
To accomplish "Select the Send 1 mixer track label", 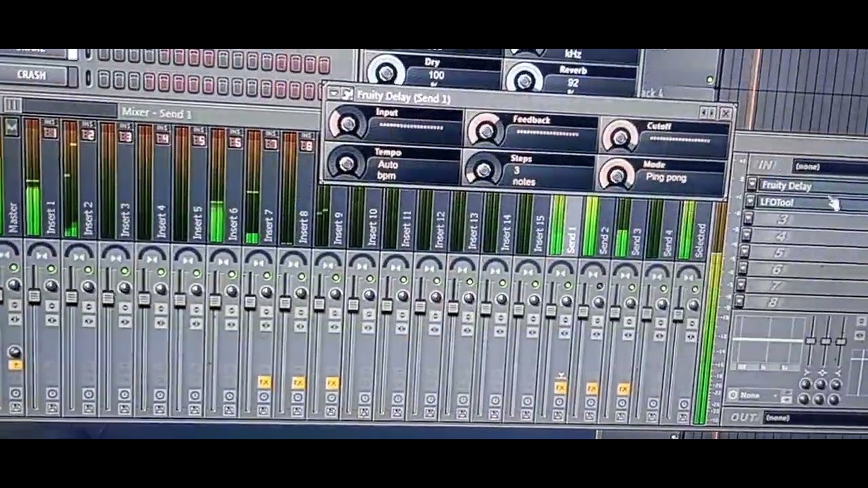I will pos(571,240).
